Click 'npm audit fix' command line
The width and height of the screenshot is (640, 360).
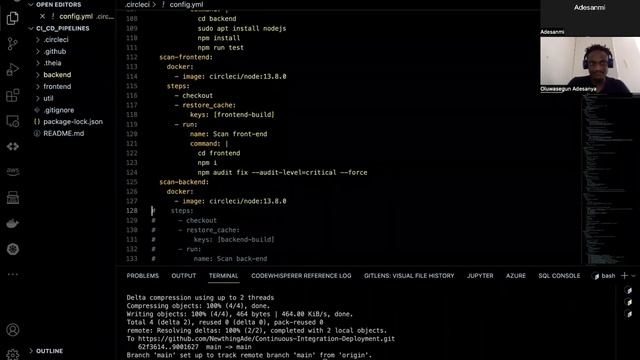click(x=282, y=172)
